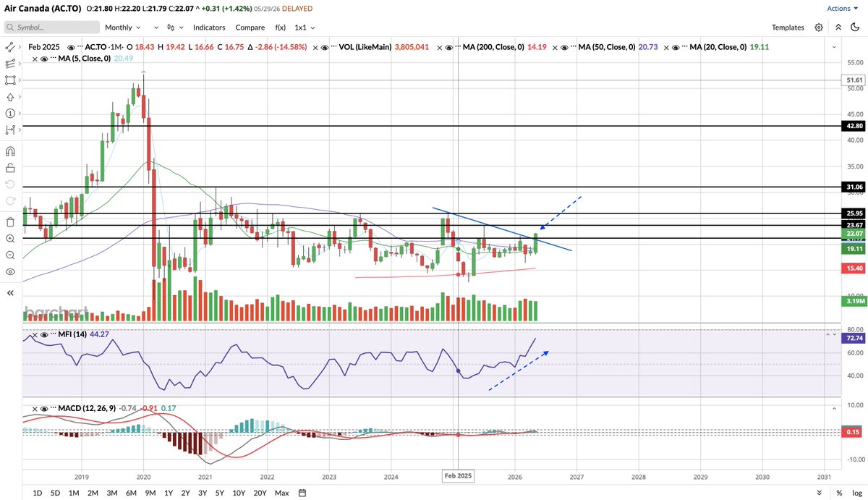The height and width of the screenshot is (500, 868).
Task: Open chart settings gear icon
Action: pyautogui.click(x=819, y=27)
